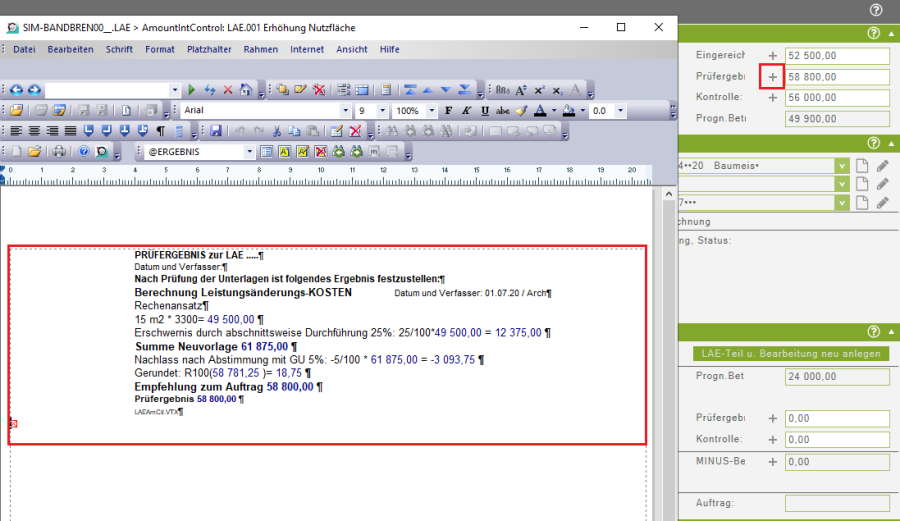Toggle underline formatting with U button
900x521 pixels.
click(x=483, y=110)
